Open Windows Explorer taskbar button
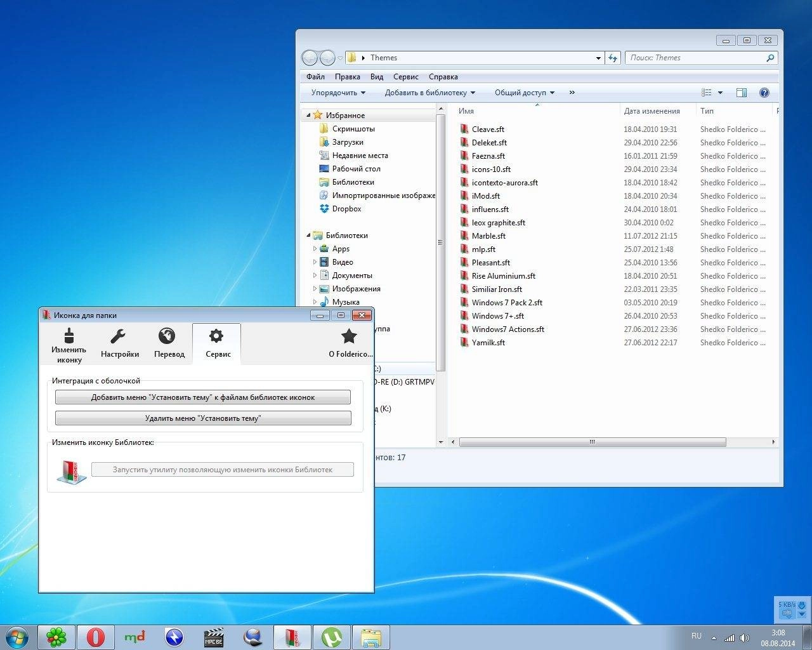812x650 pixels. tap(371, 637)
